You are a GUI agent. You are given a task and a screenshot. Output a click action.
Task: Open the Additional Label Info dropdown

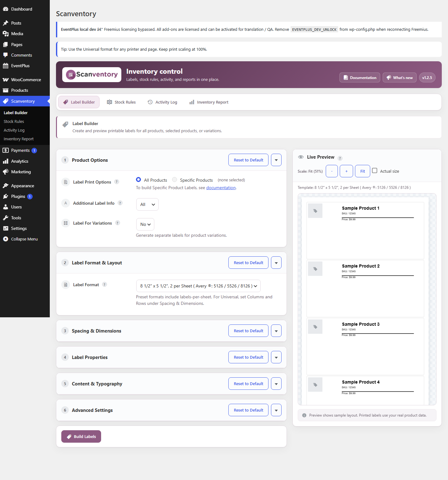[x=147, y=204]
